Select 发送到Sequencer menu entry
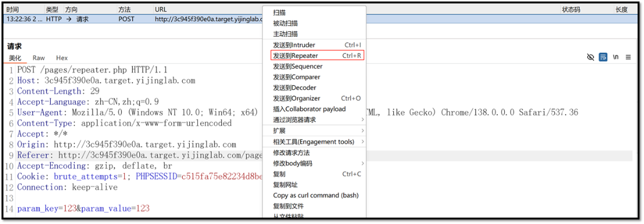This screenshot has width=644, height=224. pos(314,66)
